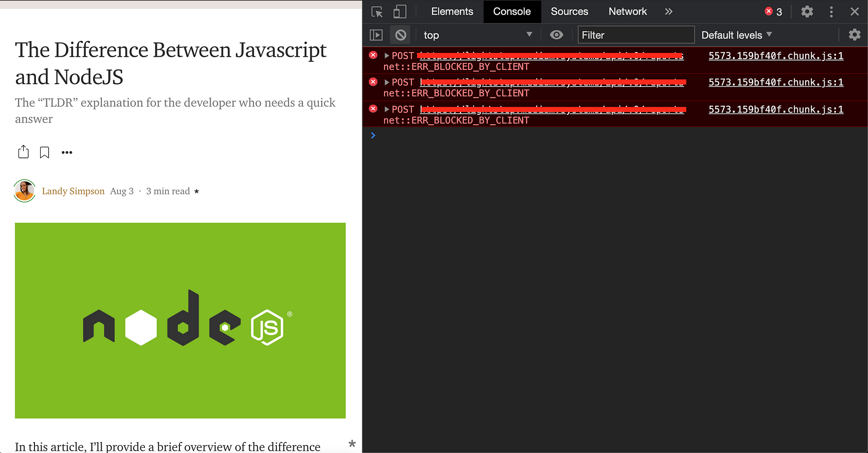Click the second ERR_BLOCKED_BY_CLIENT message

456,93
